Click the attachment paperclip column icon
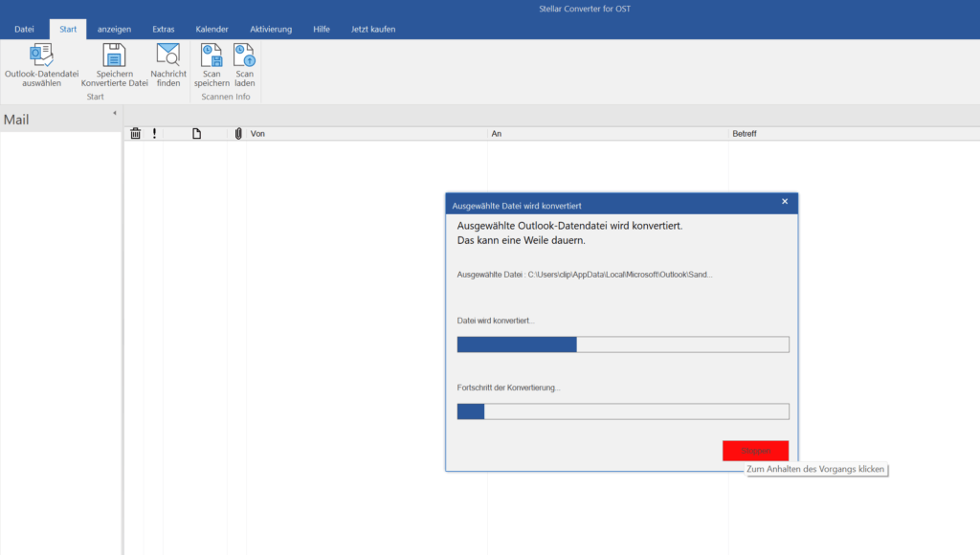This screenshot has width=980, height=555. point(238,133)
